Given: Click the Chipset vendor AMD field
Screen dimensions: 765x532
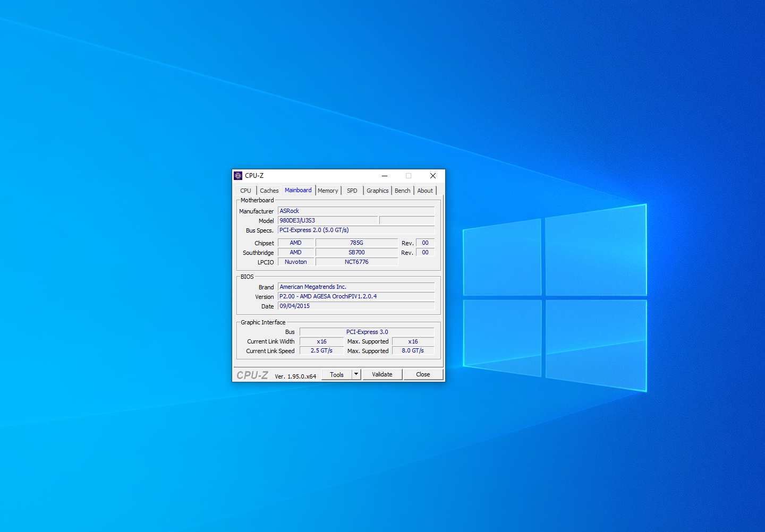Looking at the screenshot, I should [296, 243].
